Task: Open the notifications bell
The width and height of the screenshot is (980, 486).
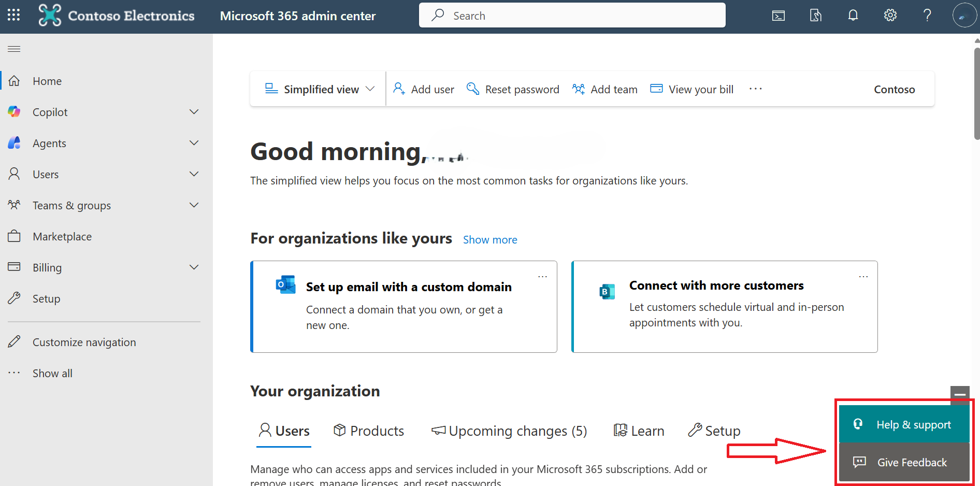Action: (x=853, y=16)
